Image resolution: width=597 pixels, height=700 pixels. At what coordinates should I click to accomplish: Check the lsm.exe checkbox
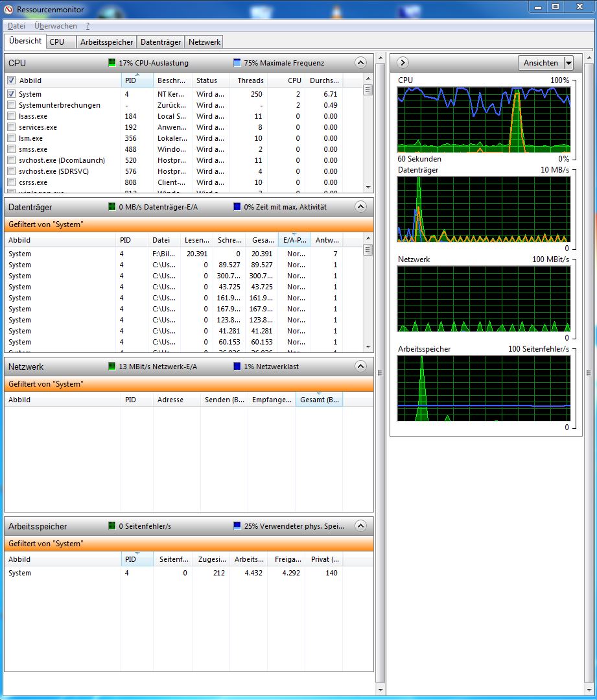pos(11,138)
